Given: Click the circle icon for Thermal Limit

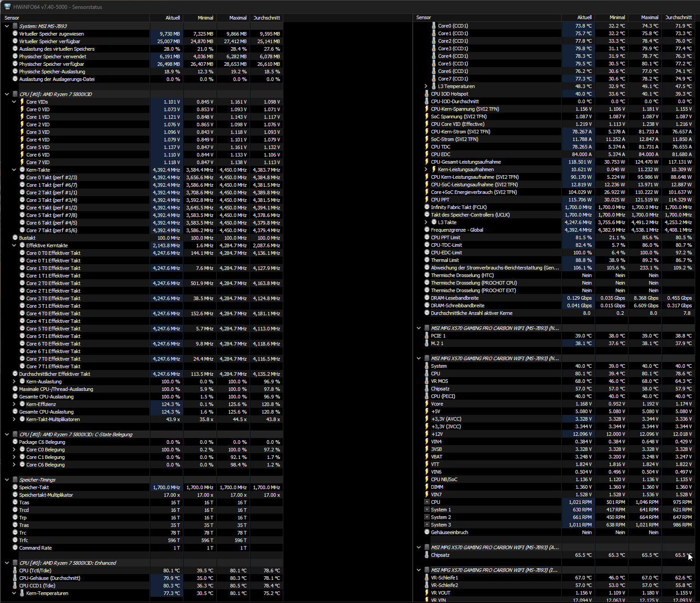Looking at the screenshot, I should coord(427,260).
